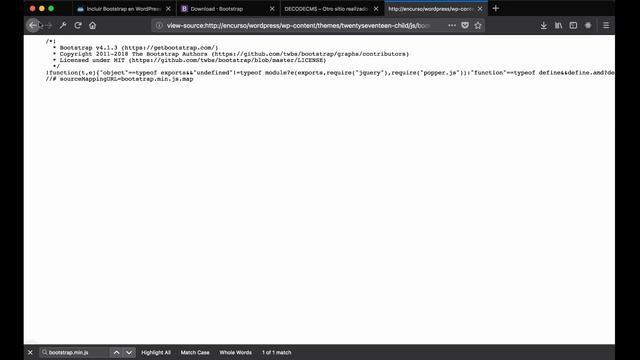
Task: Go to the home page
Action: [x=93, y=25]
